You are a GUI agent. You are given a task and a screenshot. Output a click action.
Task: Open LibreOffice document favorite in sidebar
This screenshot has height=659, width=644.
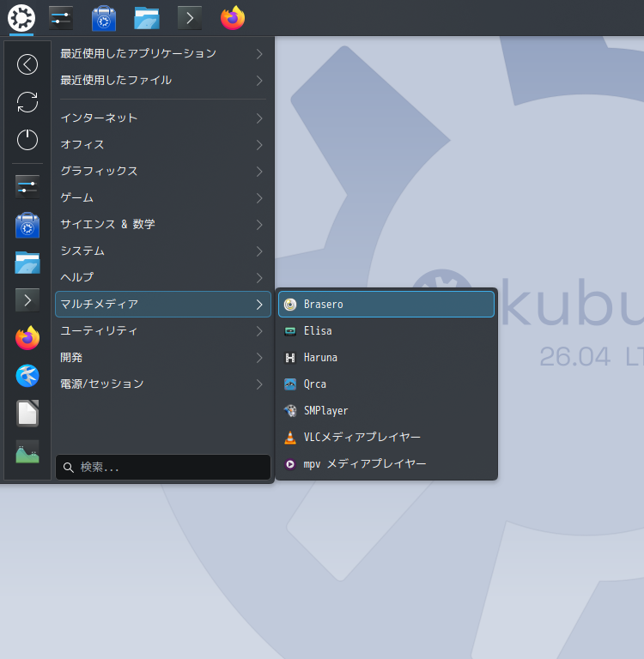click(27, 413)
